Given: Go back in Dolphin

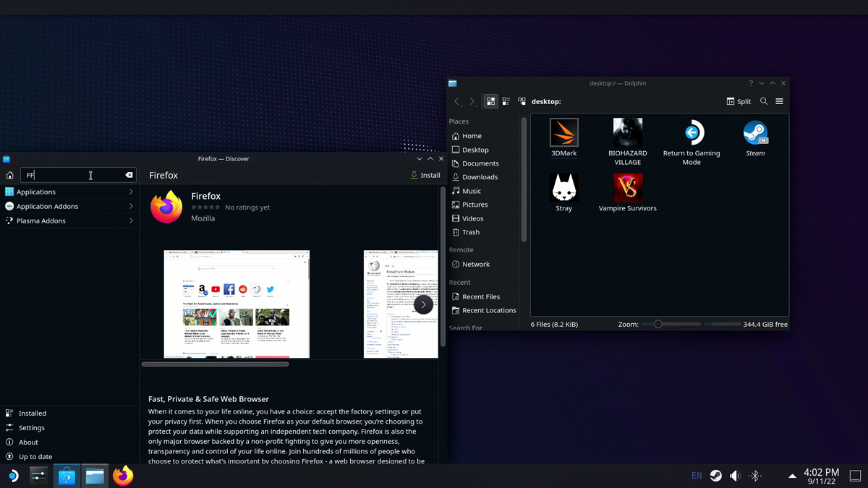Looking at the screenshot, I should (x=457, y=102).
